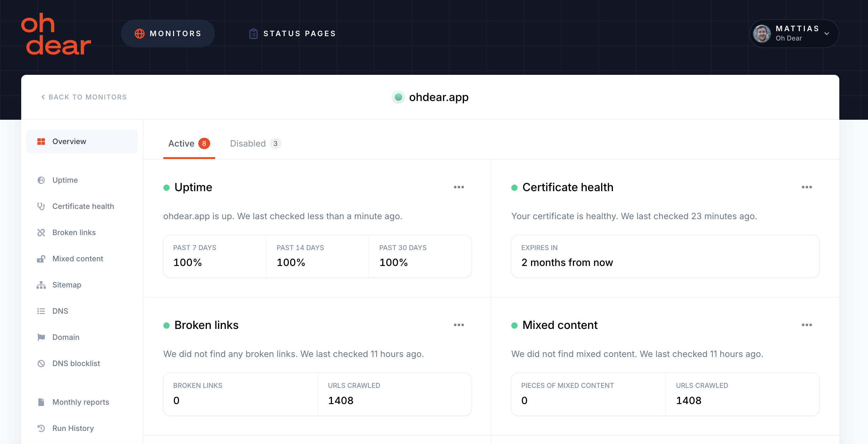Viewport: 868px width, 444px height.
Task: Click the green ohdear.app status indicator
Action: click(398, 97)
